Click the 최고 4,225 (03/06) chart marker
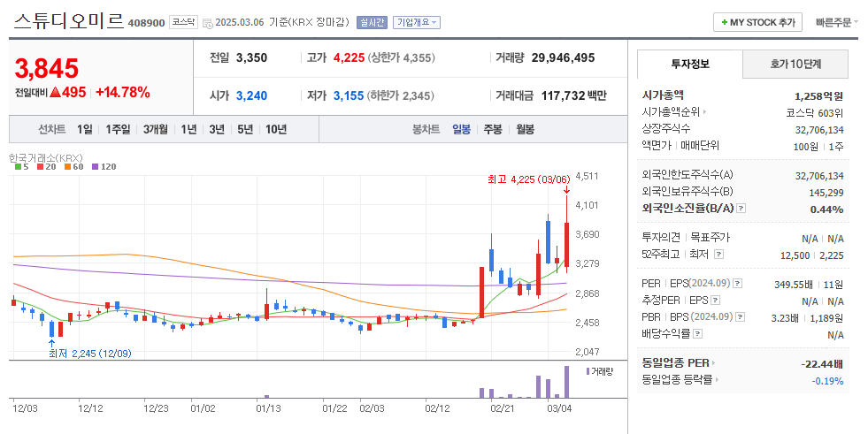 [x=528, y=179]
